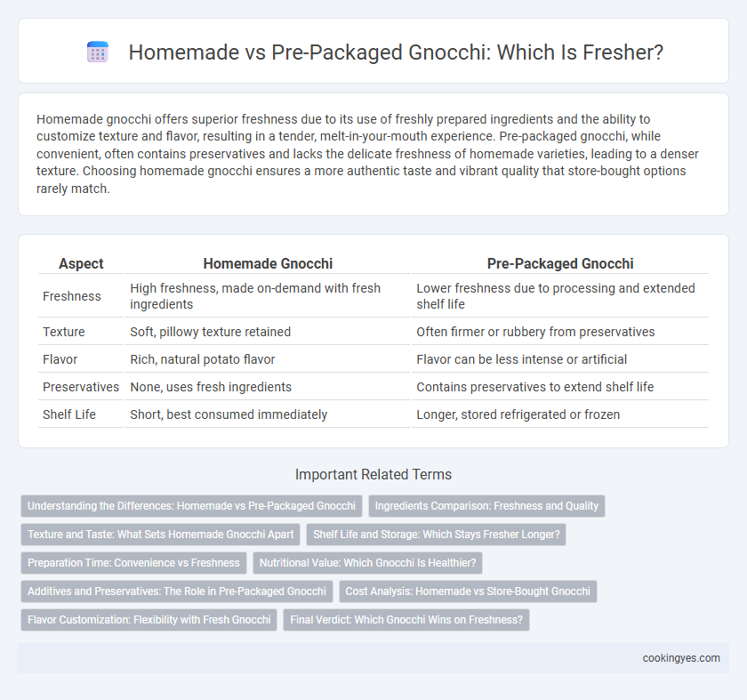Select the 'Homemade Gnocchi' column header

[268, 263]
